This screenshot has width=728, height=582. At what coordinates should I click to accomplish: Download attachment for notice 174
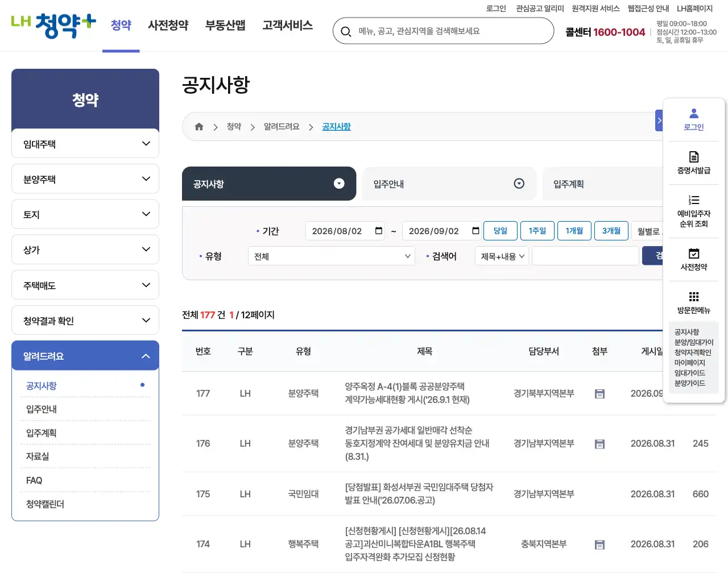(x=599, y=544)
